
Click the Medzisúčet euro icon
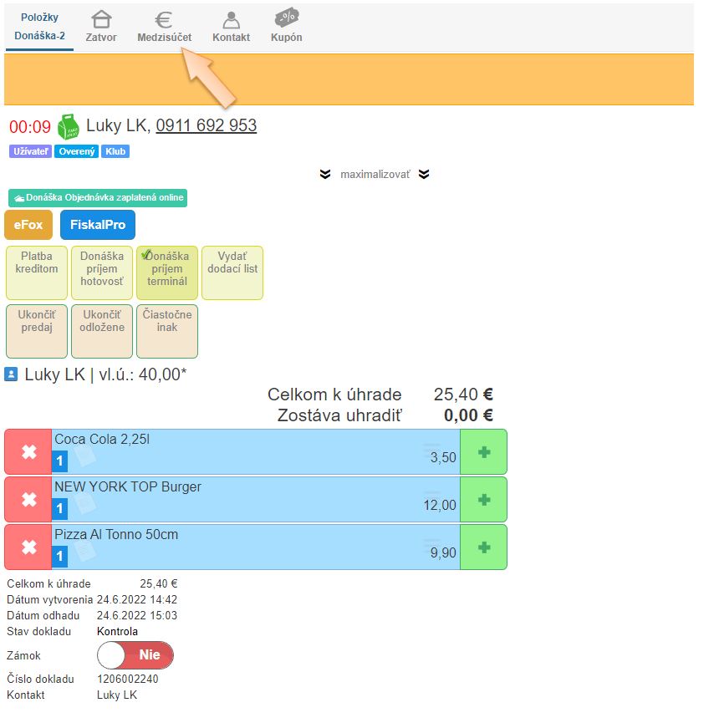tap(164, 20)
